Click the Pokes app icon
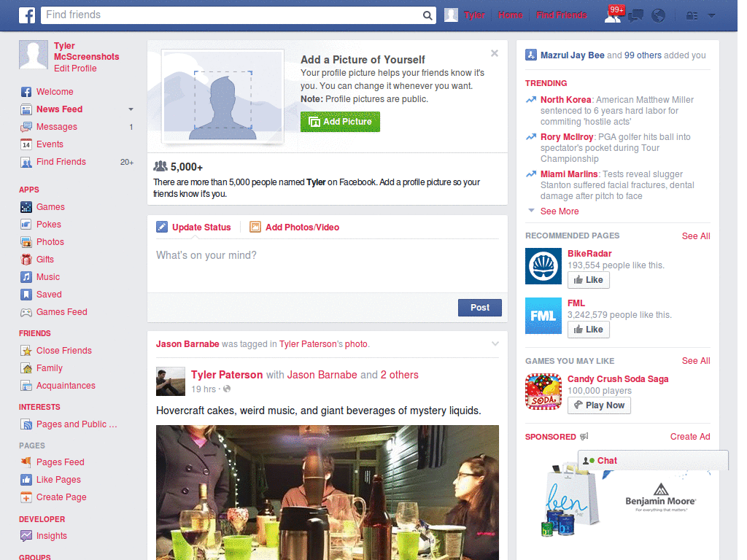This screenshot has height=560, width=747. [x=26, y=225]
